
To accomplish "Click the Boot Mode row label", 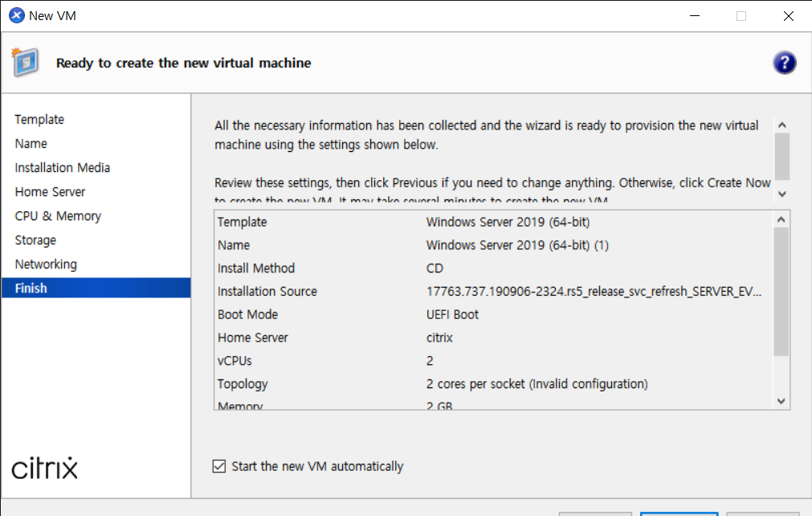I will point(248,314).
